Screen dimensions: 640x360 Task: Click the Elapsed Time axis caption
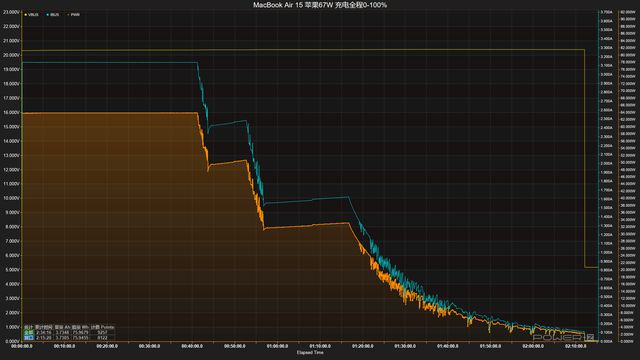point(310,353)
